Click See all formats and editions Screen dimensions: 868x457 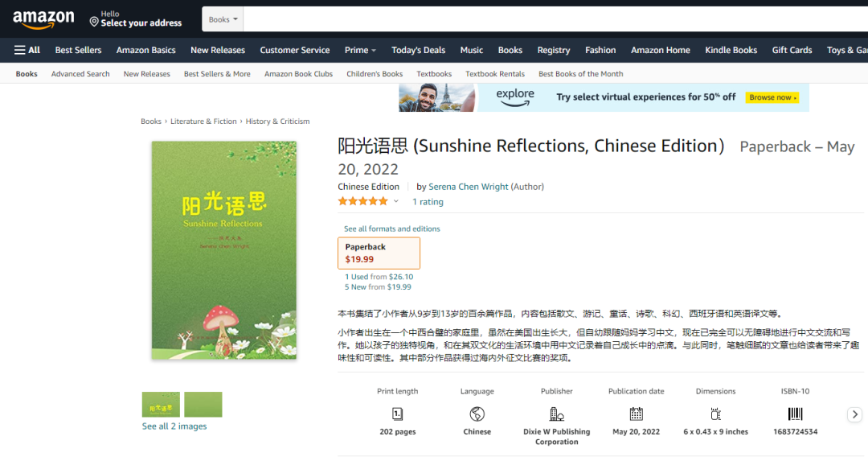tap(392, 228)
